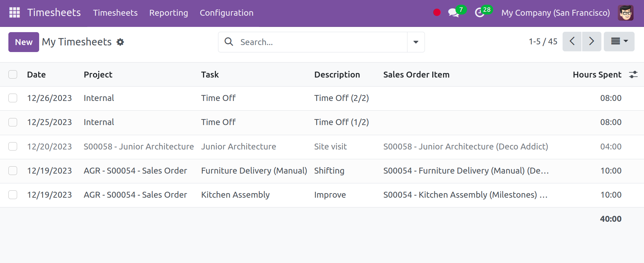This screenshot has height=263, width=644.
Task: Sort by the Description column header
Action: tap(337, 74)
